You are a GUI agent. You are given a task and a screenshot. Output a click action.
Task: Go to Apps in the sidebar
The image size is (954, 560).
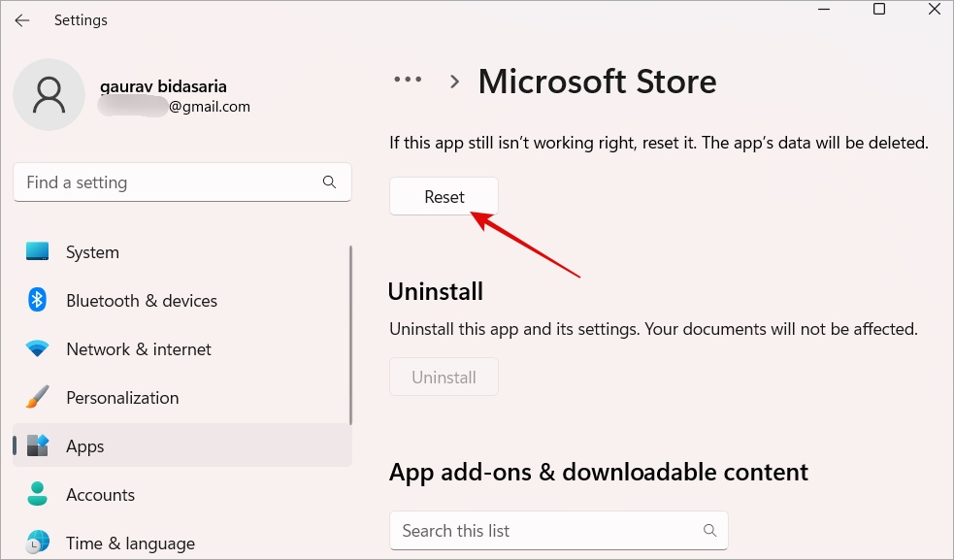85,446
